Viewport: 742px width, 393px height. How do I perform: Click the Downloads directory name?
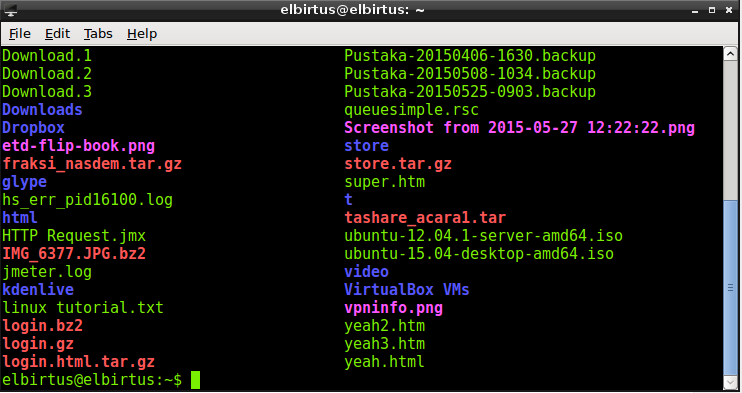[x=42, y=110]
